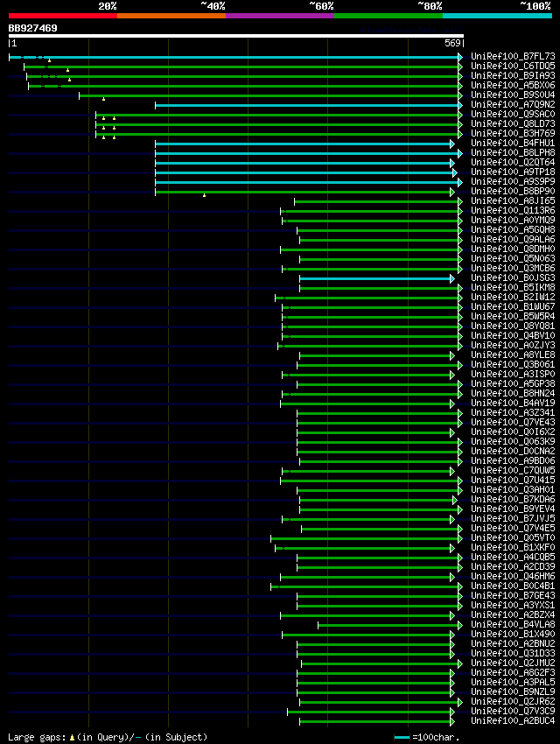Screen dimensions: 560x744
Task: Open hit UniRef100_B9S0U4
Action: [513, 95]
